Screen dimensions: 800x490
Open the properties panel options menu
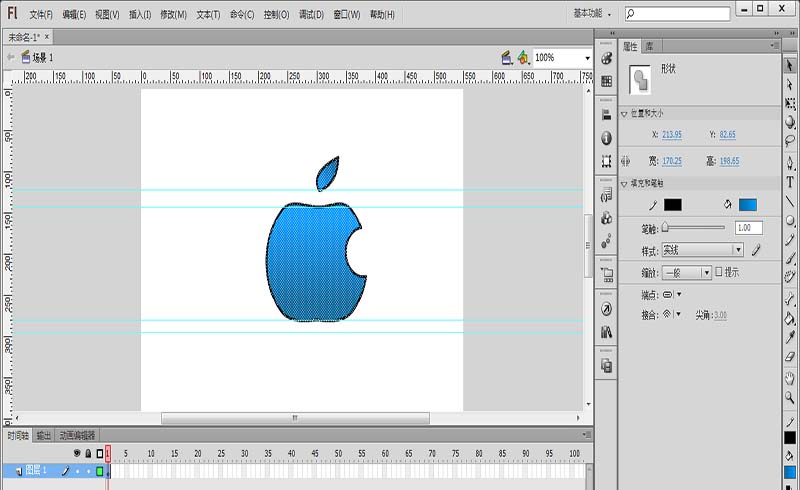[x=774, y=46]
